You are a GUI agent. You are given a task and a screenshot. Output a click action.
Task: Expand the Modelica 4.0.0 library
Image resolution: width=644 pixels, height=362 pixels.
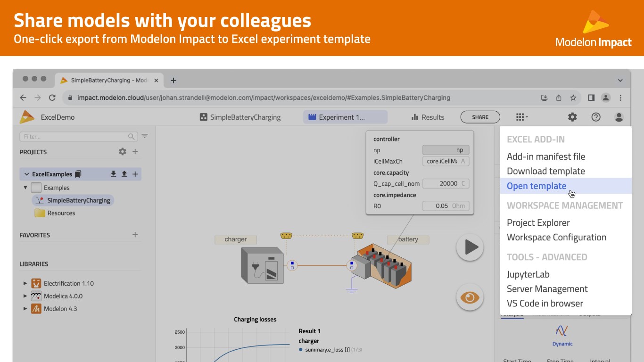[x=25, y=296]
